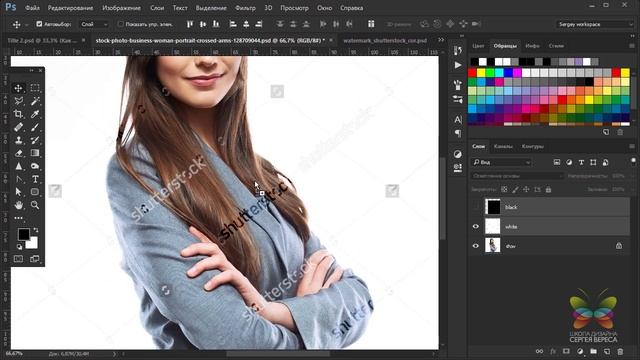Select the Brush tool
The height and width of the screenshot is (360, 640).
pos(35,127)
